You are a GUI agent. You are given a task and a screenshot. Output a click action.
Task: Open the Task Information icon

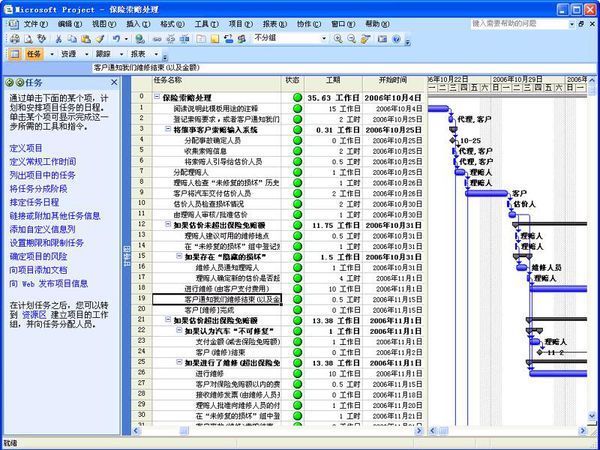[201, 39]
